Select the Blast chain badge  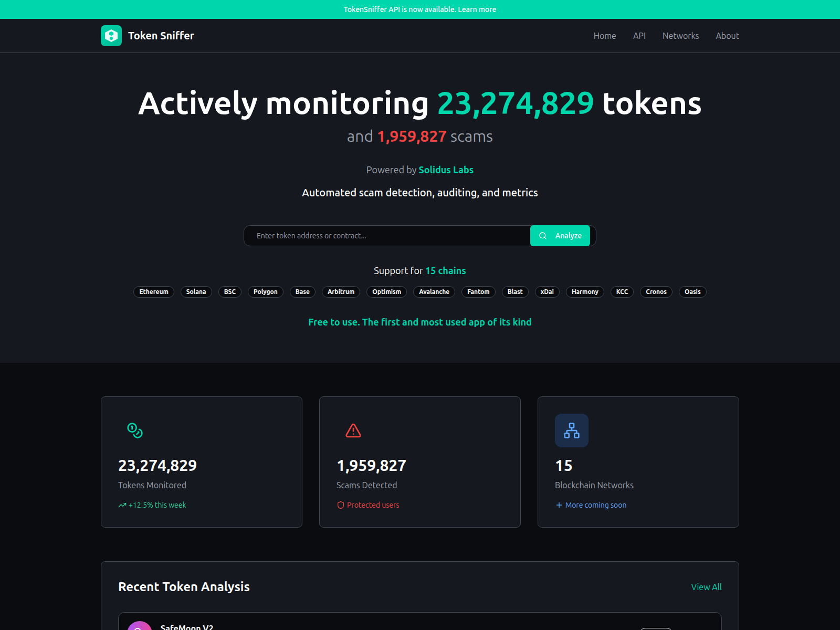[x=515, y=292]
